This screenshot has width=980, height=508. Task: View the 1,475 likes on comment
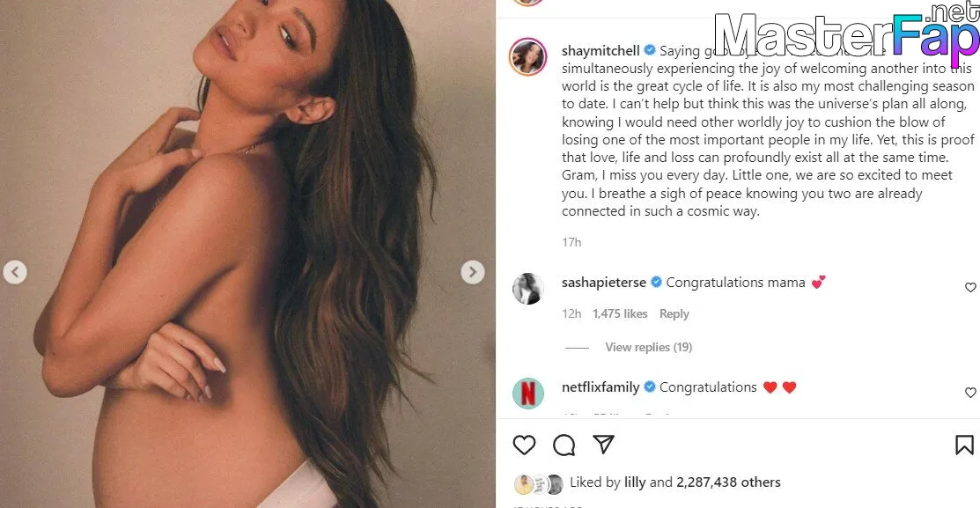click(x=620, y=314)
